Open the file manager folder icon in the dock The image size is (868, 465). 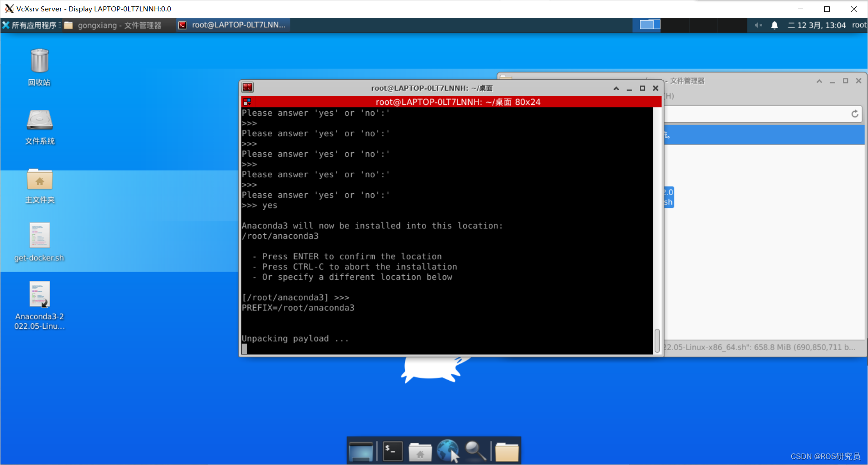[507, 451]
